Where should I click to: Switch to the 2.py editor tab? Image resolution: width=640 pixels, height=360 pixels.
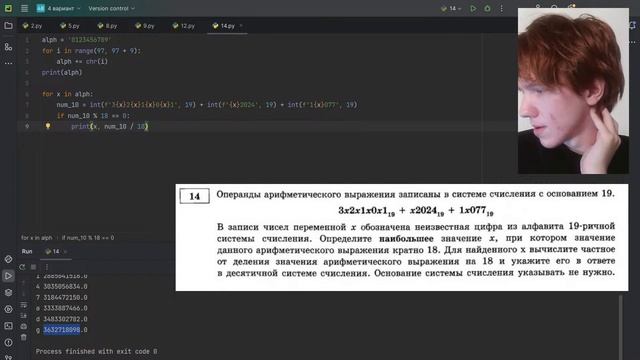click(x=33, y=26)
